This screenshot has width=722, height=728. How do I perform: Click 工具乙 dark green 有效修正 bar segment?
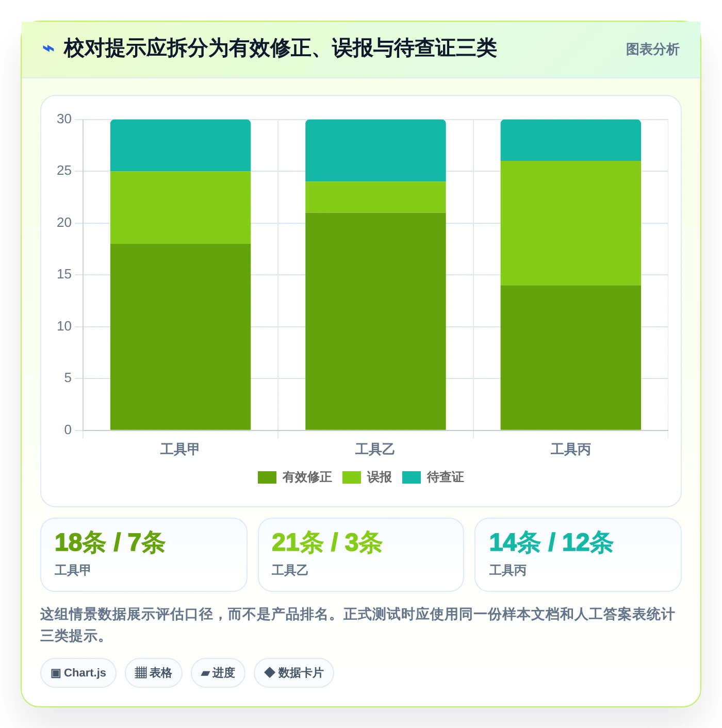[375, 321]
